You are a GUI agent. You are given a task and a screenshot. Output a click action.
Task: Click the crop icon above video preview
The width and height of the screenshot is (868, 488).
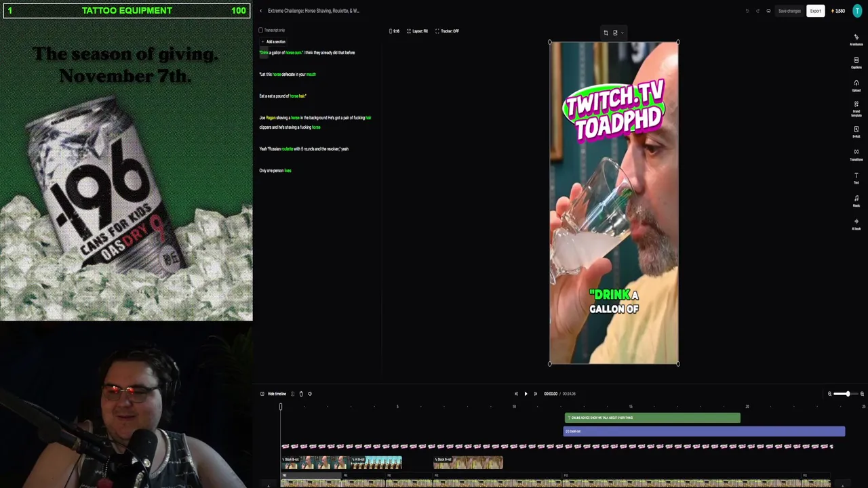coord(606,33)
